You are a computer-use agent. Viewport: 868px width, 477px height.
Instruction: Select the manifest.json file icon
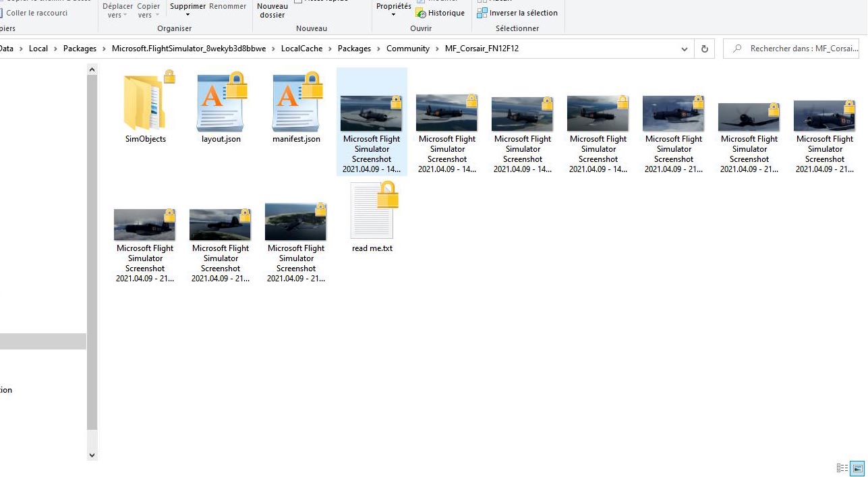(x=297, y=102)
